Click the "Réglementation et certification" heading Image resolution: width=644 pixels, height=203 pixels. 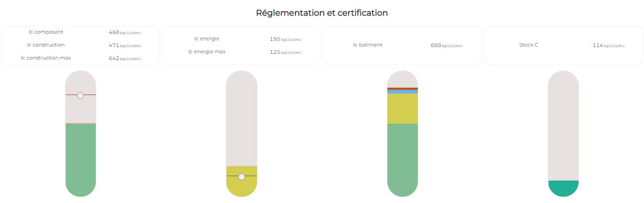click(x=322, y=13)
